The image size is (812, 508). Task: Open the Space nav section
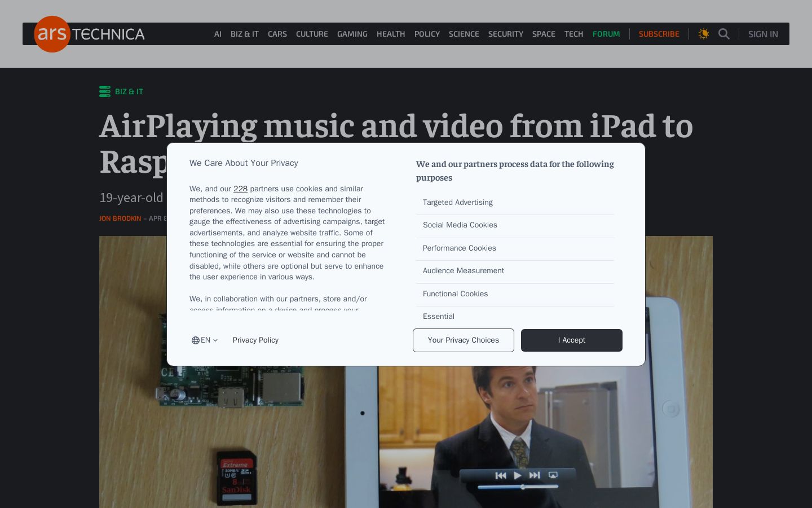click(544, 34)
